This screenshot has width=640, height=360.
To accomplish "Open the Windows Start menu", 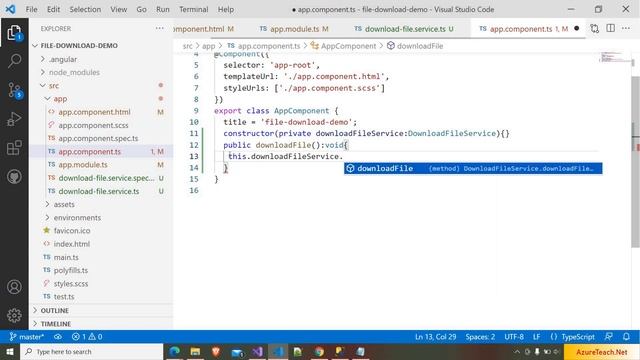I will [10, 351].
